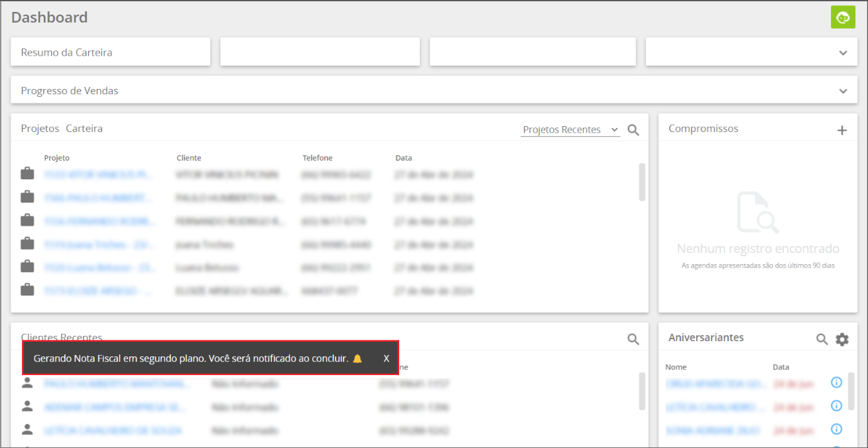
Task: Click briefcase icon in Fernando Rodrigo row
Action: tap(27, 220)
